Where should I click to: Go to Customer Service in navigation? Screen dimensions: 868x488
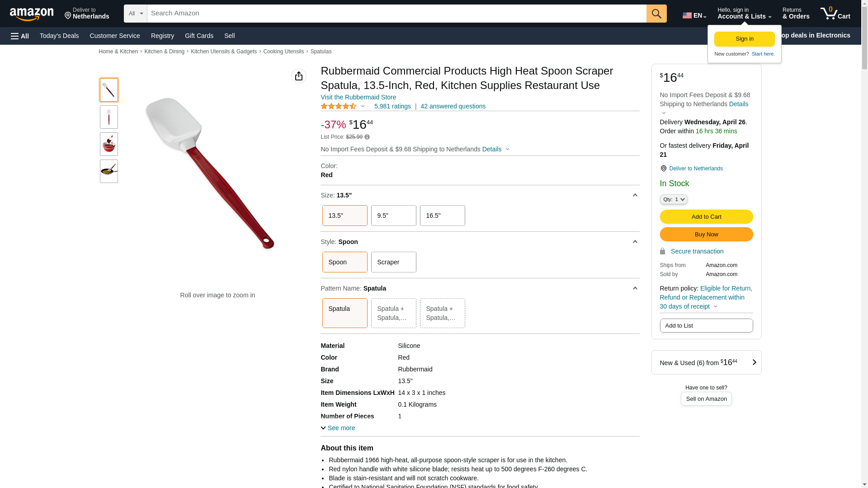[115, 36]
